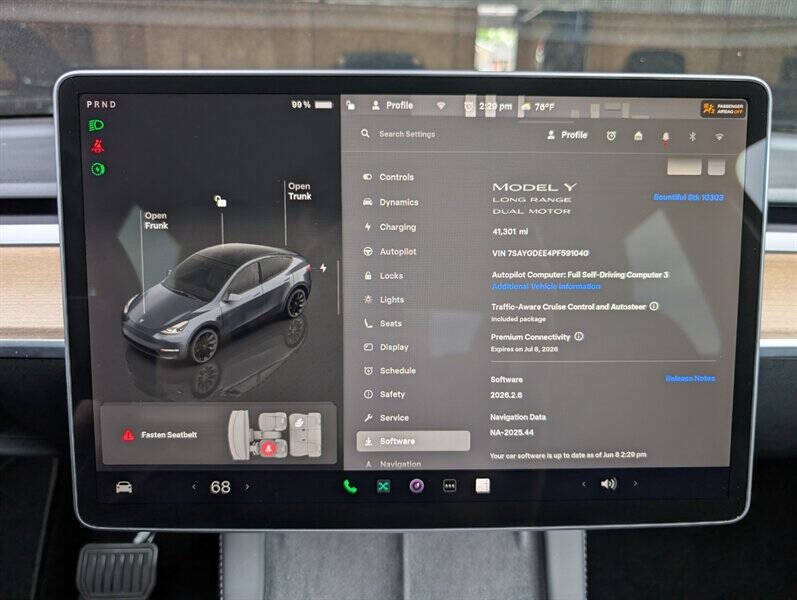Open the alarm clock settings shortcut
This screenshot has height=600, width=797.
[x=611, y=136]
